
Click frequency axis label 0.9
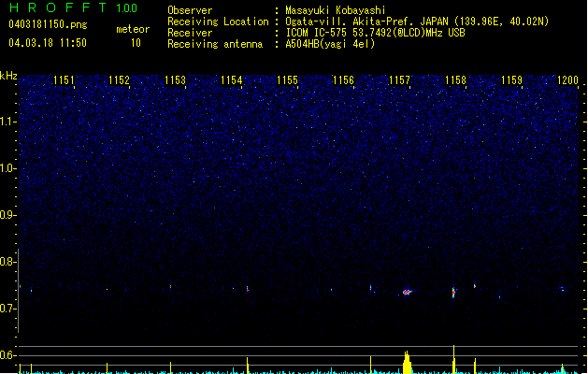point(8,215)
